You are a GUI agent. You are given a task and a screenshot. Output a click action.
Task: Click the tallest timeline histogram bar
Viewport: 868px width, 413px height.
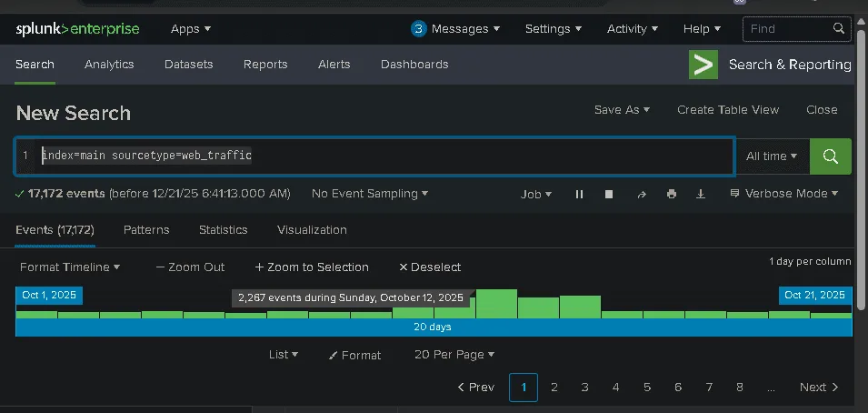pyautogui.click(x=496, y=304)
